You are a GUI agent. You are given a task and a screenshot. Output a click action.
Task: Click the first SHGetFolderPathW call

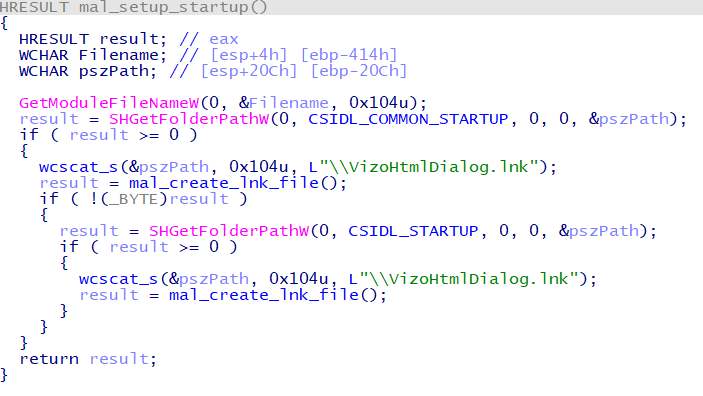tap(189, 119)
